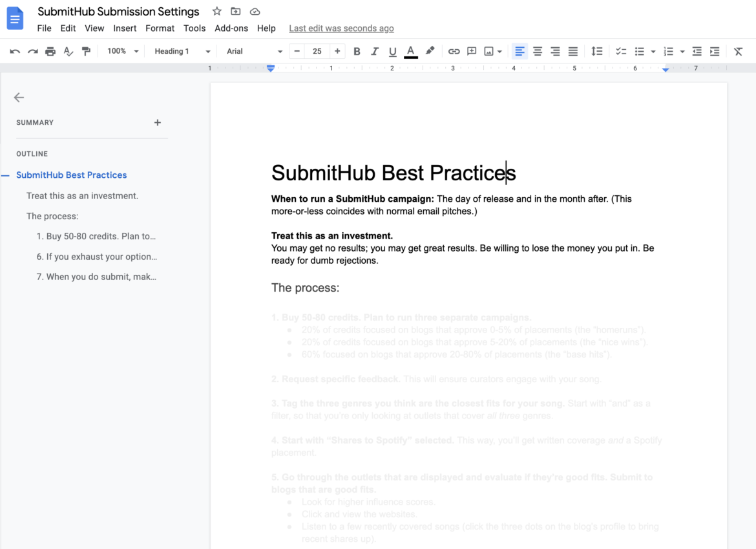The width and height of the screenshot is (756, 549).
Task: Select the paint format roller icon
Action: (86, 52)
